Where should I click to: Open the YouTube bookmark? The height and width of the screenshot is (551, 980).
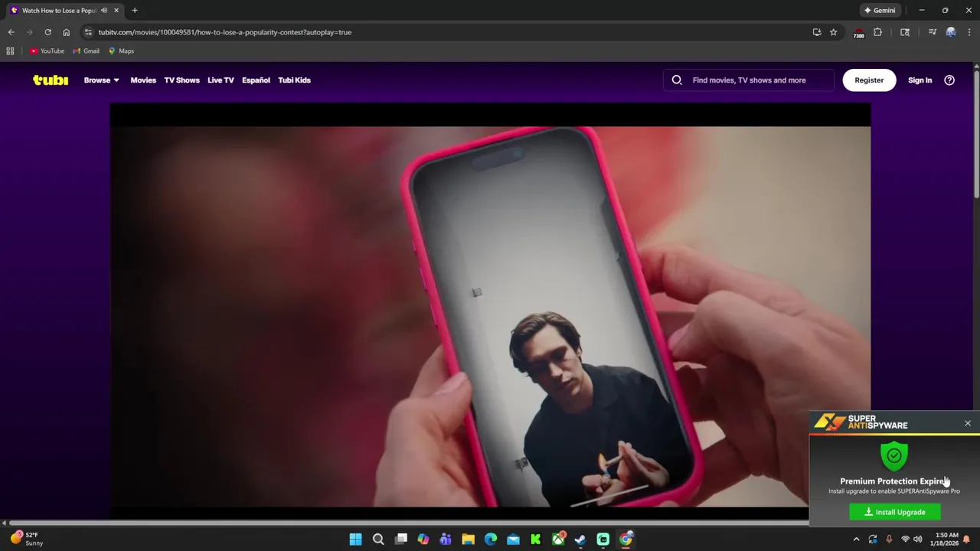(x=47, y=51)
